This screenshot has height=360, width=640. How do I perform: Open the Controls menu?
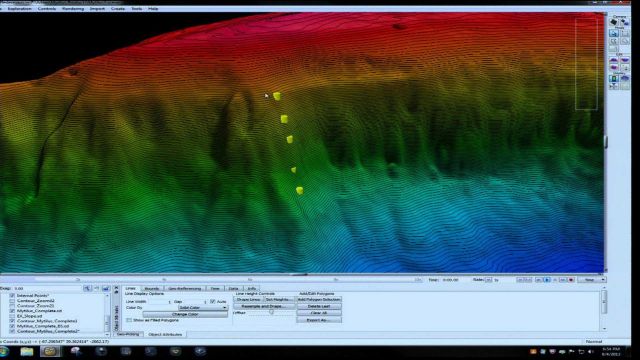pyautogui.click(x=47, y=9)
